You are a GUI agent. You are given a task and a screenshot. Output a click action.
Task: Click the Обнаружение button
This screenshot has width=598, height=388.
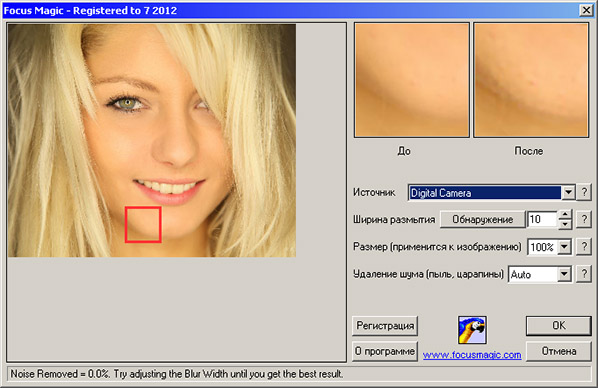pos(482,219)
